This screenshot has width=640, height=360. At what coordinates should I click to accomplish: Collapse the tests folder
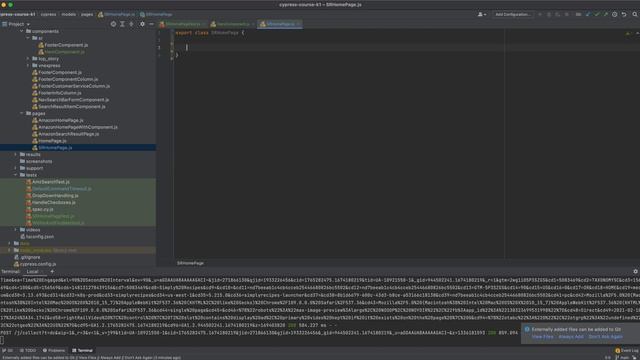(16, 175)
